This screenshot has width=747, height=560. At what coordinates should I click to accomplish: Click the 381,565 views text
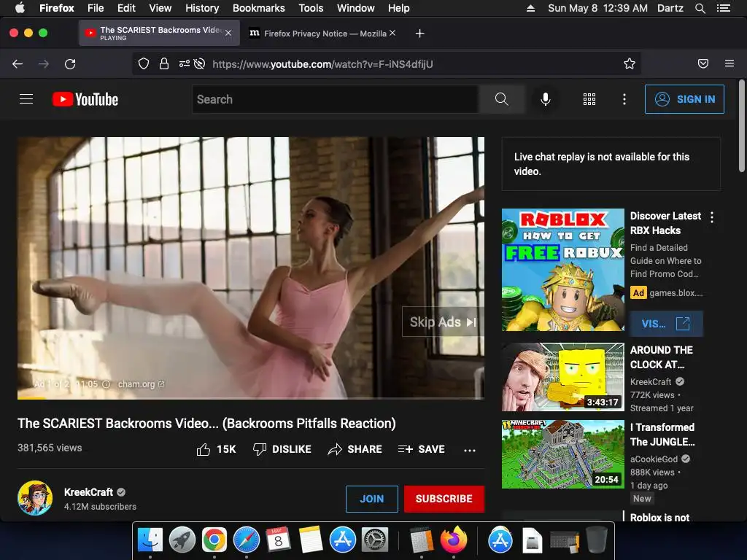[x=50, y=448]
